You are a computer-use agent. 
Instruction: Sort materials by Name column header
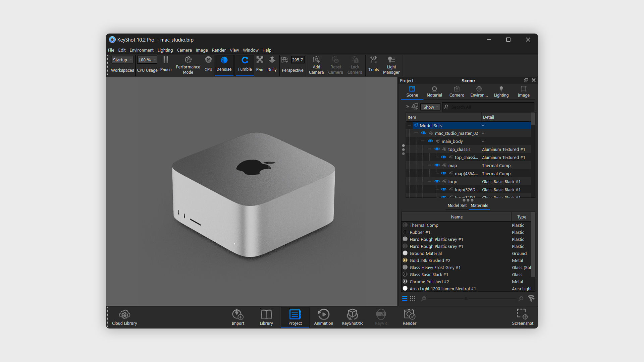(457, 217)
